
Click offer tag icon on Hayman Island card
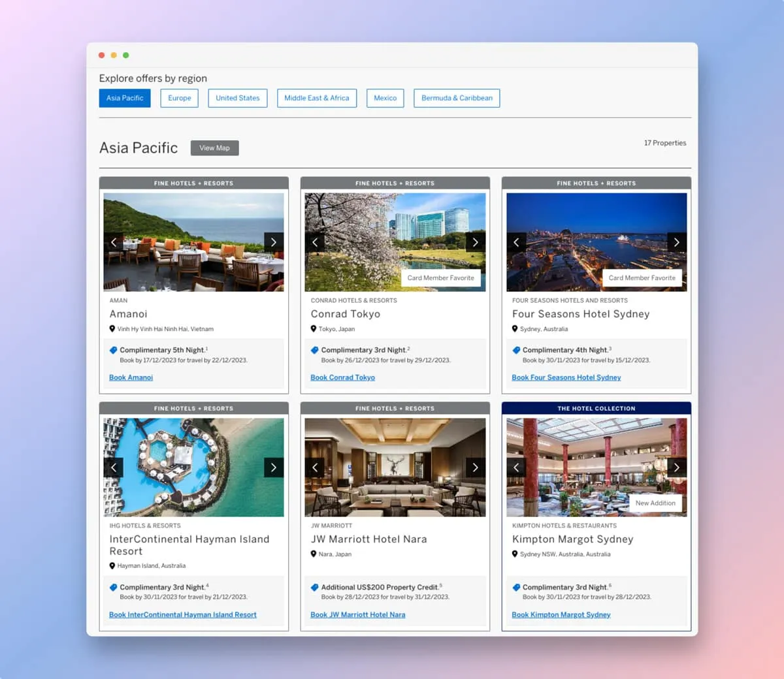(114, 588)
